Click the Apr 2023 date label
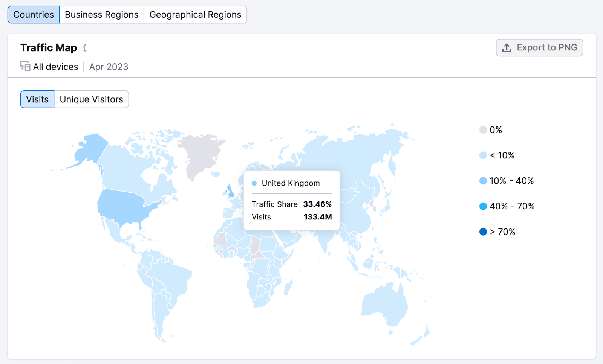This screenshot has width=603, height=364. coord(109,67)
